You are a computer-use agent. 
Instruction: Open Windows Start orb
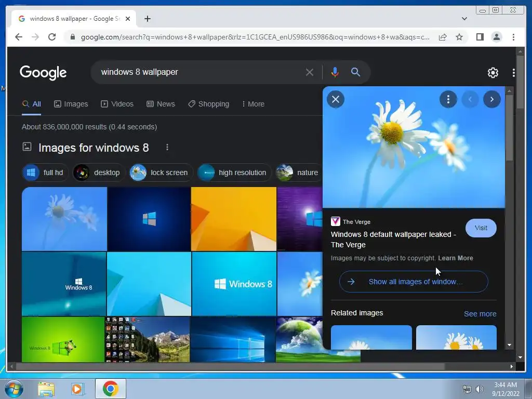coord(14,389)
